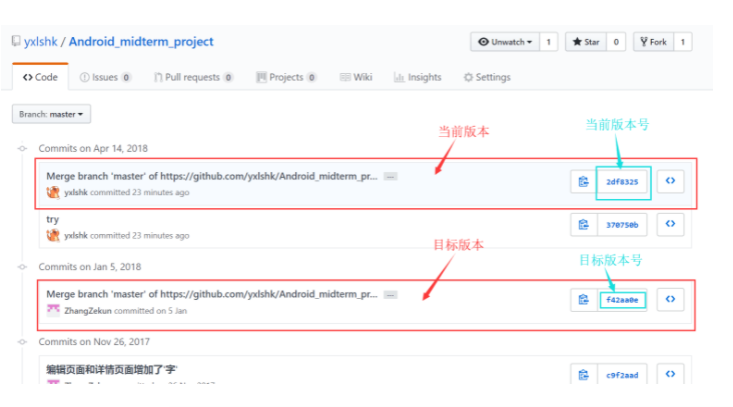Open the Apr 14 merge branch commit title
Screen dimensions: 733x407
coord(212,176)
